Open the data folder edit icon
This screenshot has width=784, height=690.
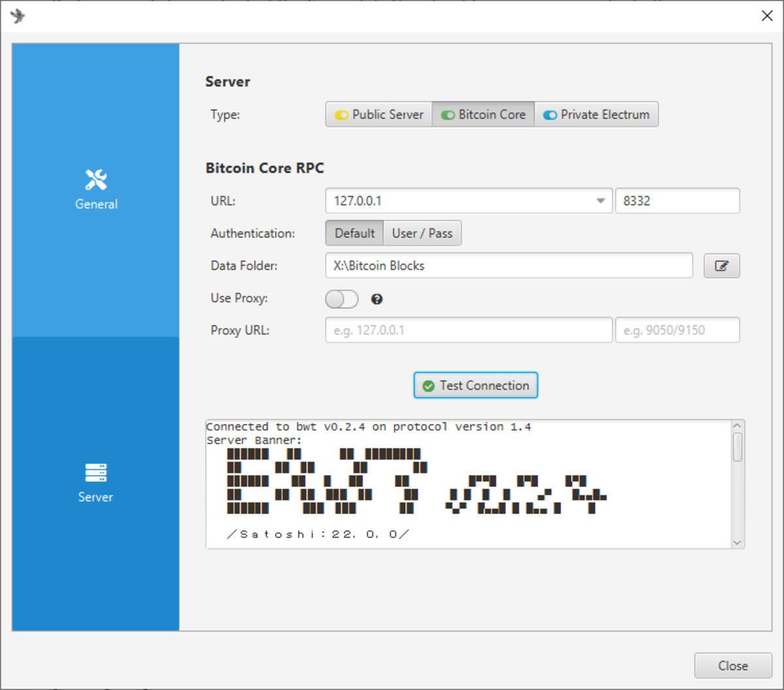pyautogui.click(x=722, y=266)
